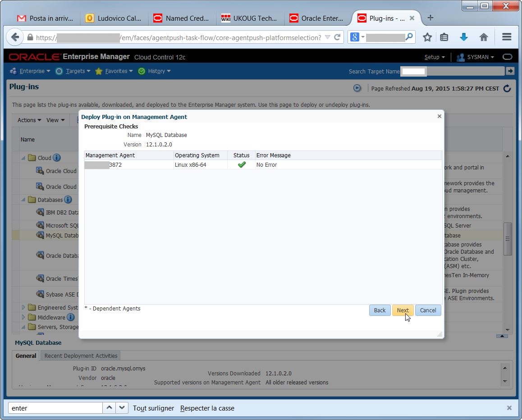Click Tout surligner in find bar
The height and width of the screenshot is (420, 522).
153,408
